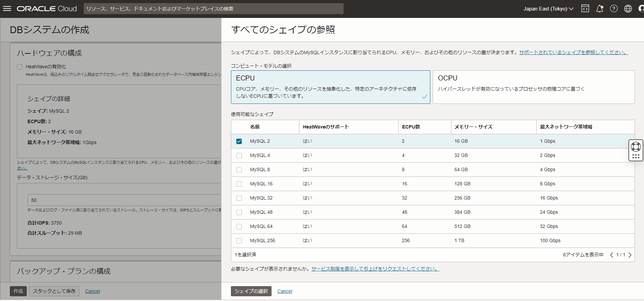Check the MySQL.48 shape checkbox
This screenshot has width=644, height=301.
[239, 212]
